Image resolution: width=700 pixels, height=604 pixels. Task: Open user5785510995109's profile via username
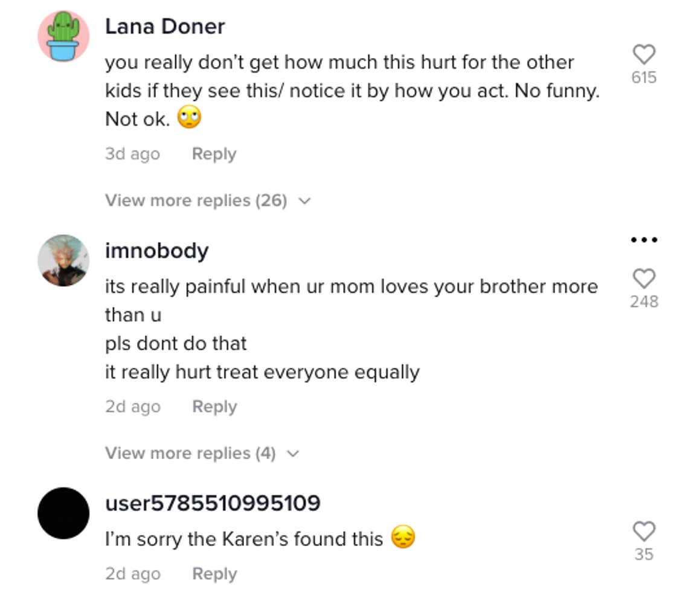coord(213,503)
